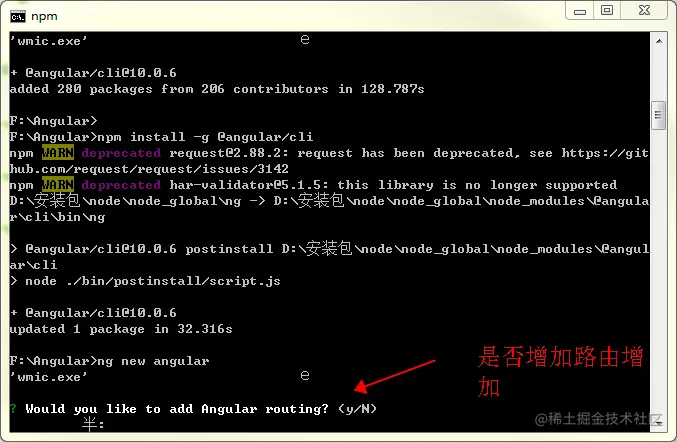This screenshot has height=442, width=677.
Task: Click the scrollbar track below the thumb
Action: [x=659, y=272]
